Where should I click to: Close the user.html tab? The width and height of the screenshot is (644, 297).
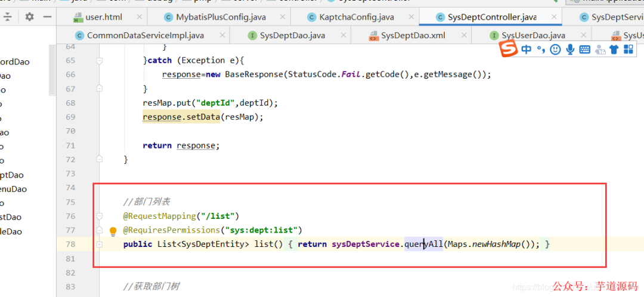click(139, 17)
